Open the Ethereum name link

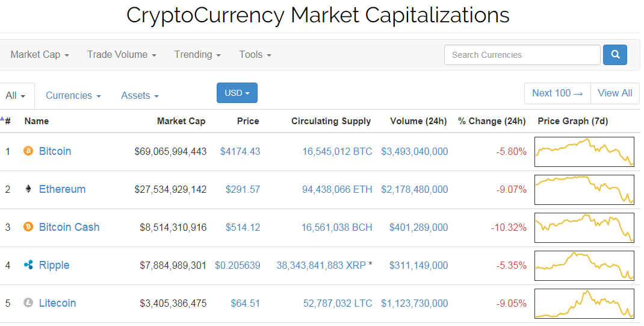pos(62,189)
